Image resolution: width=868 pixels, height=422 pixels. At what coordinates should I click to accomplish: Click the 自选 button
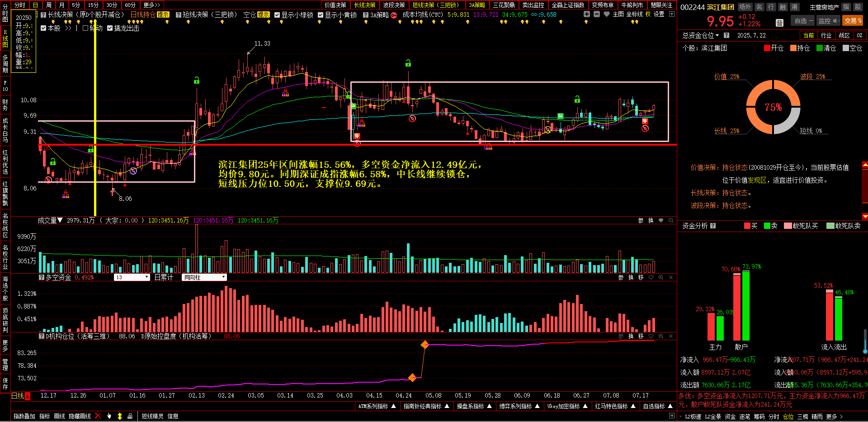(802, 21)
